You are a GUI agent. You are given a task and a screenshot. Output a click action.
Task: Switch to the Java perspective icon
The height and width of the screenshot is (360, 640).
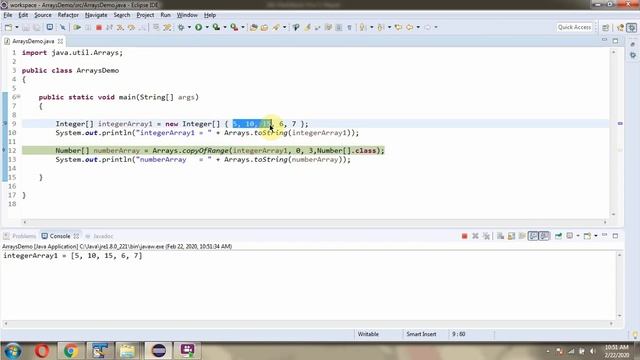621,27
